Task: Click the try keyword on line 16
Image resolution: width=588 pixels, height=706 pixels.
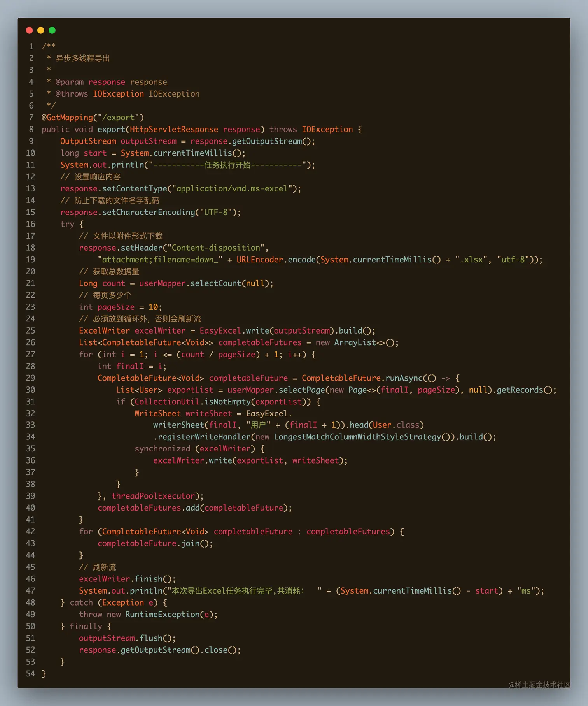Action: (x=67, y=224)
